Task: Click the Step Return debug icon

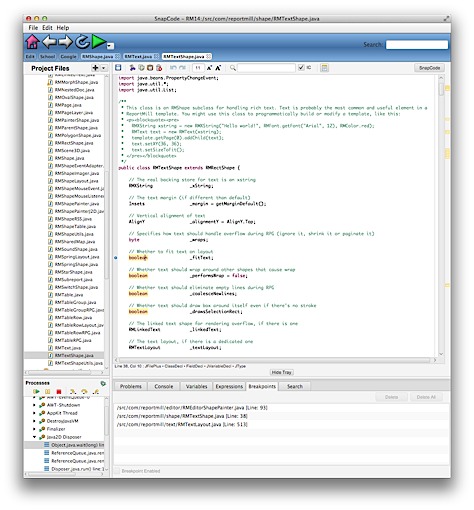Action: point(96,391)
